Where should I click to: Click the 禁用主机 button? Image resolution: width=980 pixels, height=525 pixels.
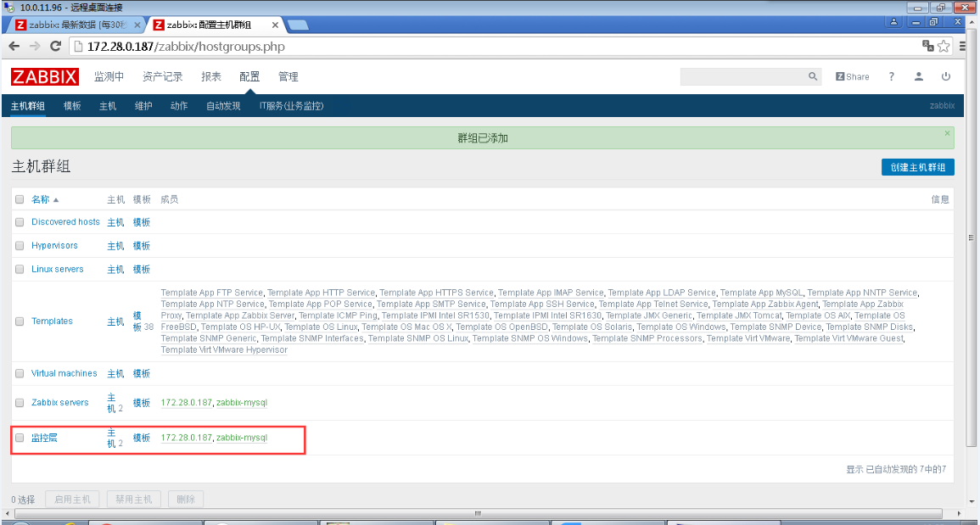(134, 500)
